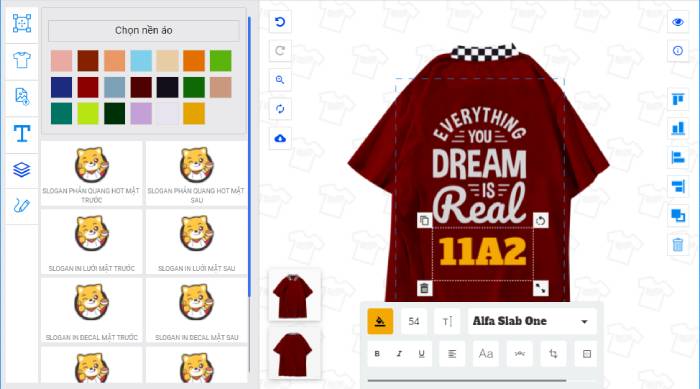Pick the teal green color swatch
Viewport: 700px width, 389px height.
(61, 113)
